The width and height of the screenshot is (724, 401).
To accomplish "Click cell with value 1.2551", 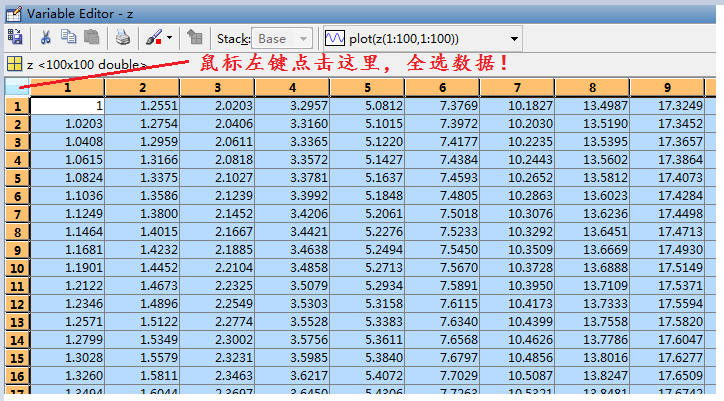I will pos(142,106).
